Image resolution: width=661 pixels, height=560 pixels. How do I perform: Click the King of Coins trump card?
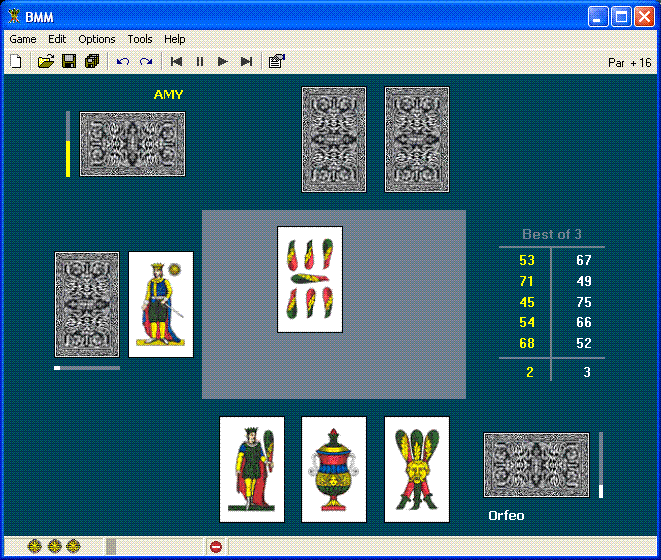161,304
